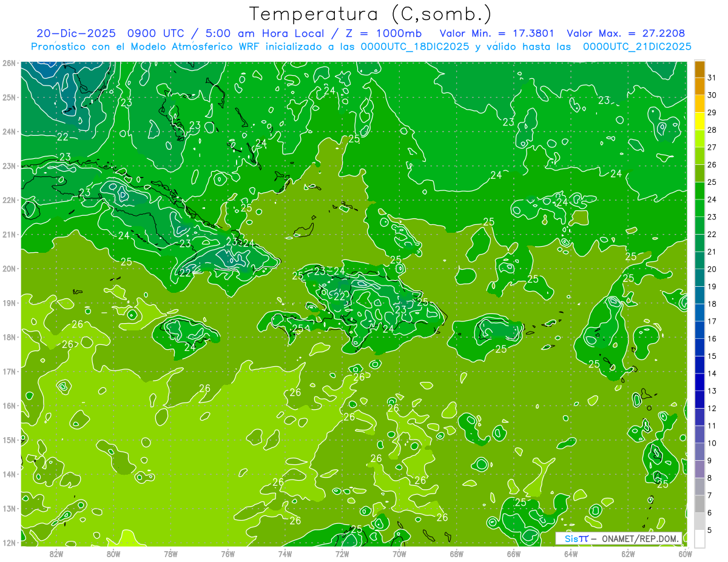Screen dimensions: 728x562
Task: Click the "Z = 1000mb" level label
Action: point(383,33)
